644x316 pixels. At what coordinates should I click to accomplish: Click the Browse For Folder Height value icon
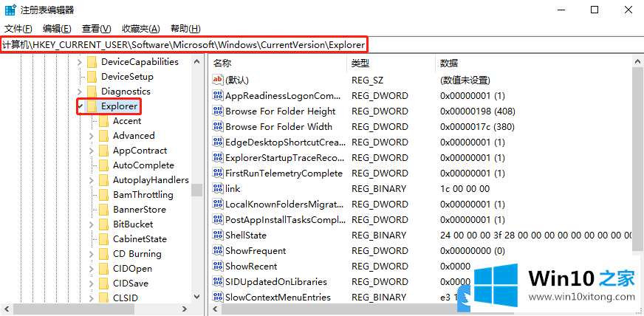[218, 111]
